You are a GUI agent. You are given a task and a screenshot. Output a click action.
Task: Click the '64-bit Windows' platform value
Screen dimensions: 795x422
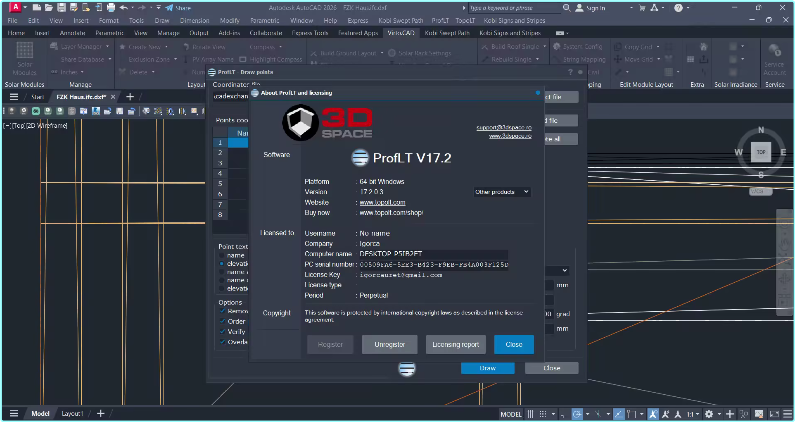click(x=382, y=182)
